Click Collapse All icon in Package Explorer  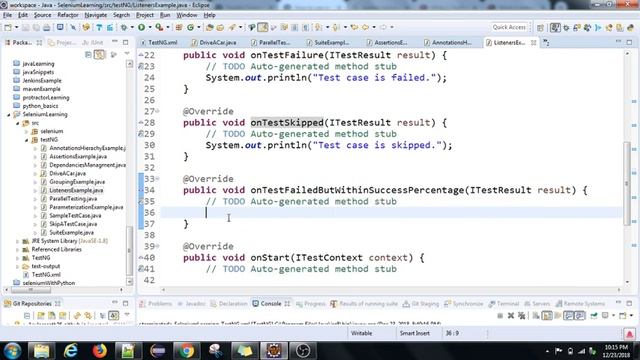(88, 54)
